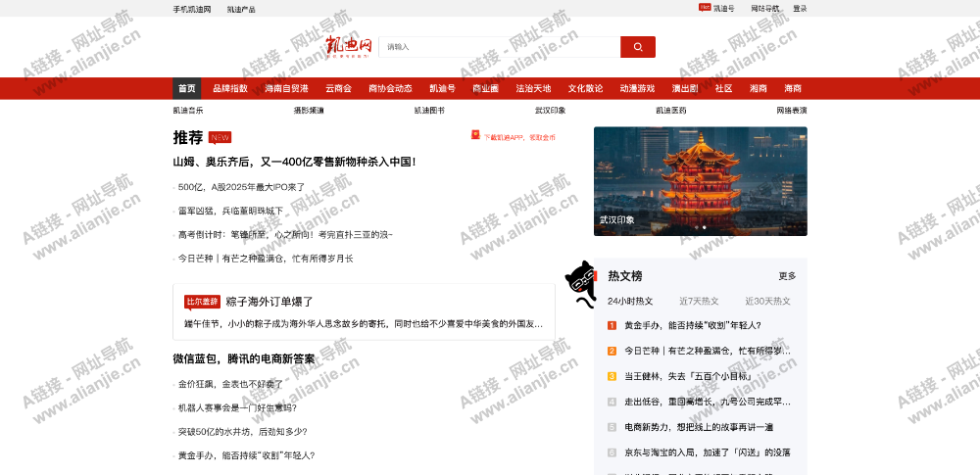Image resolution: width=980 pixels, height=475 pixels.
Task: Open 热文榜 item 京东与淘宝的入局
Action: click(708, 452)
